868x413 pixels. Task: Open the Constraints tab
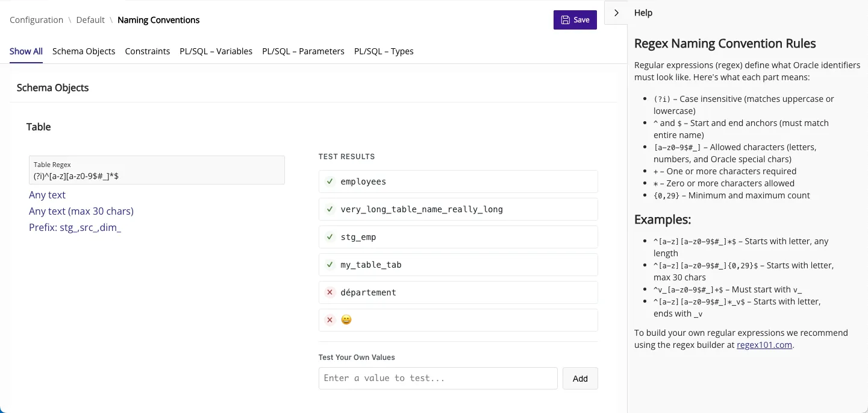[x=148, y=51]
